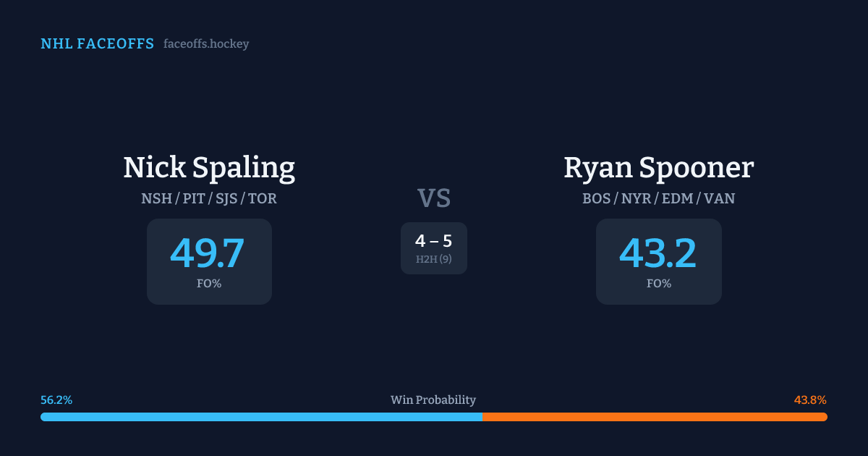Click the FO% label under 43.2

[x=658, y=284]
